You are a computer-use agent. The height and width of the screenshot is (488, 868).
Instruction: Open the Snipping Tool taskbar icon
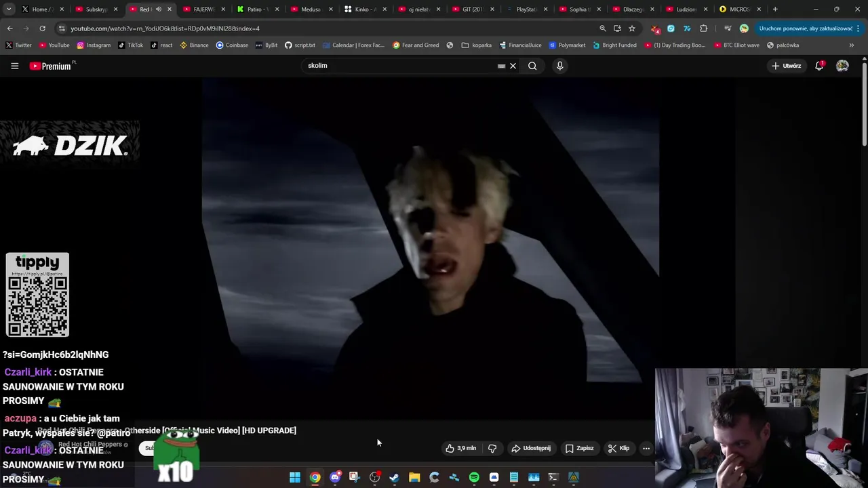[x=355, y=478]
